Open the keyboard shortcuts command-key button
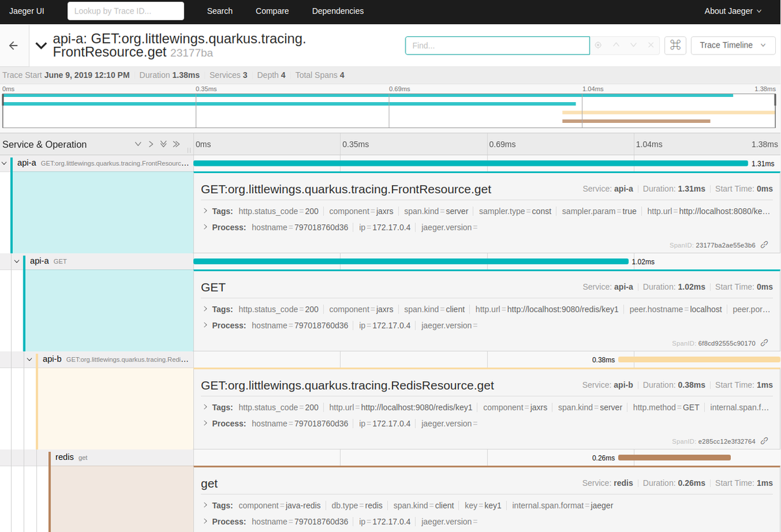The image size is (781, 532). point(675,45)
